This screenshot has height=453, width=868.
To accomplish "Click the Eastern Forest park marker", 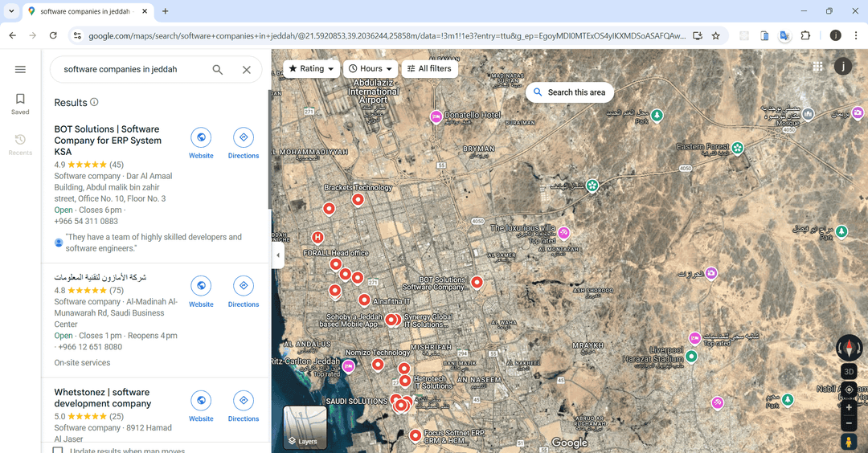I will coord(737,148).
